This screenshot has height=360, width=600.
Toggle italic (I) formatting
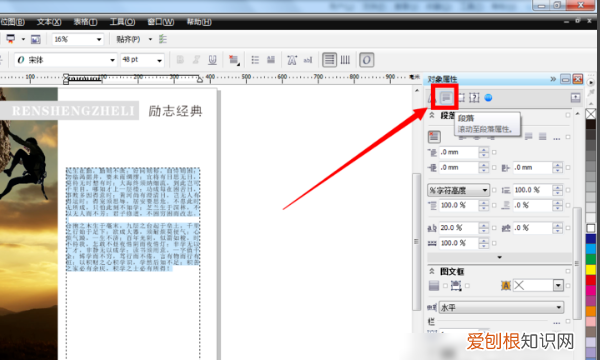[196, 60]
